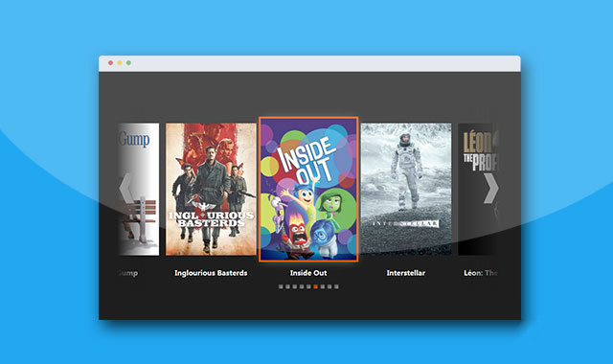Jump to the last pagination dot
Screen dimensions: 613x364
click(336, 286)
